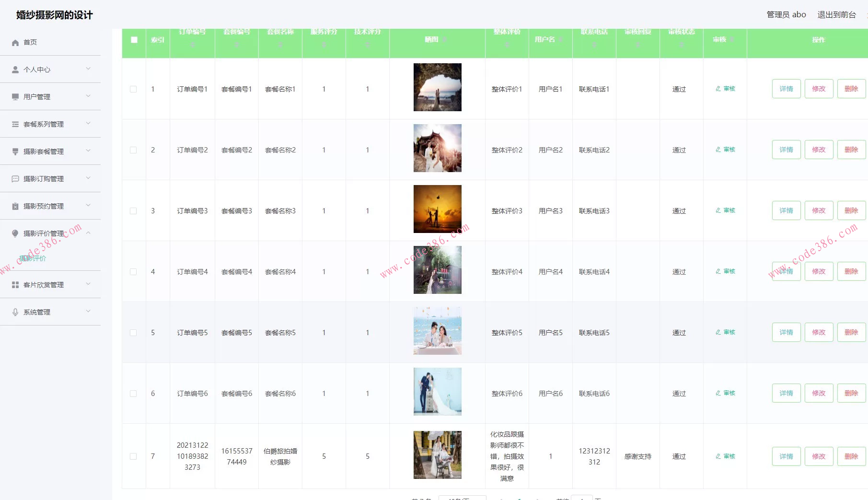Click the 用户管理 monitor icon

15,97
